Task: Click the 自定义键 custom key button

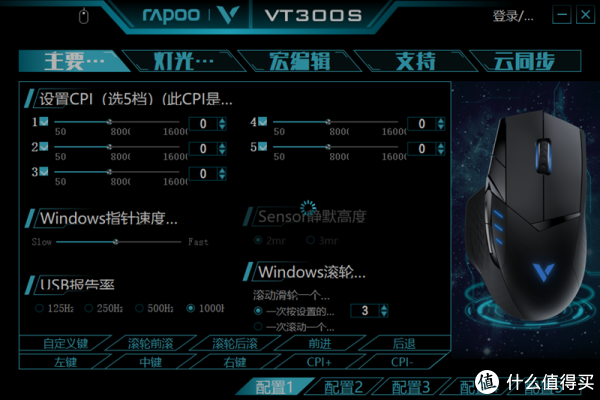Action: tap(65, 343)
